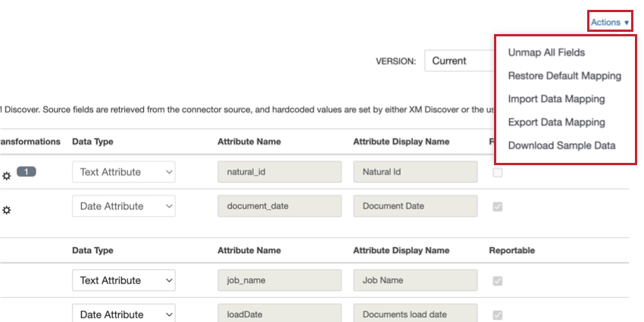Toggle the Reportable checkbox for natural_id
The height and width of the screenshot is (322, 644).
click(497, 172)
